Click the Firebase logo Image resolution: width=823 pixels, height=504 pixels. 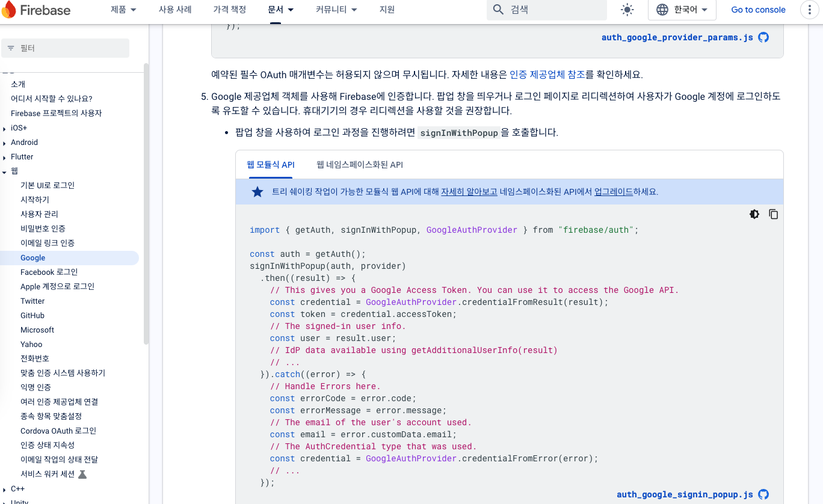(x=37, y=10)
